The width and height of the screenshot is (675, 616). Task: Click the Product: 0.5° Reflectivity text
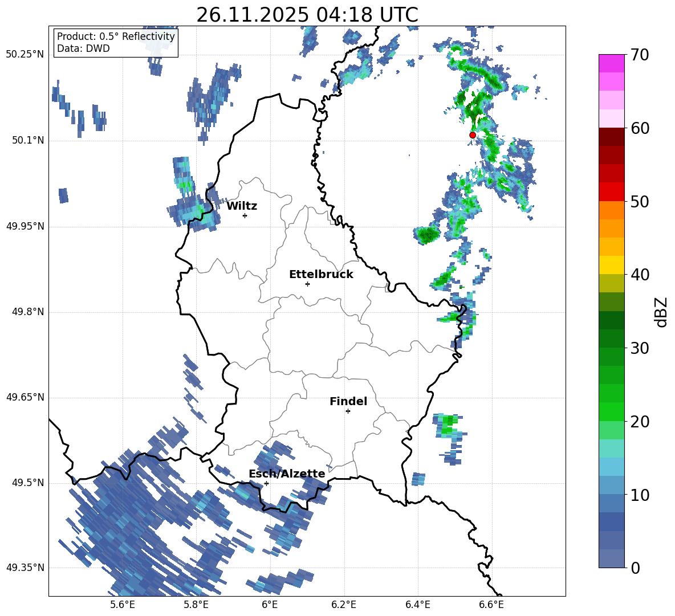pyautogui.click(x=116, y=36)
